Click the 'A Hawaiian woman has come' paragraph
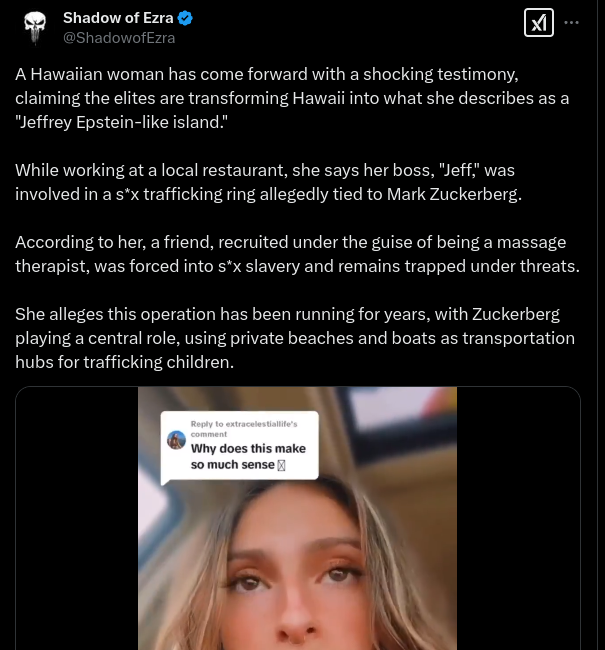 [x=292, y=98]
